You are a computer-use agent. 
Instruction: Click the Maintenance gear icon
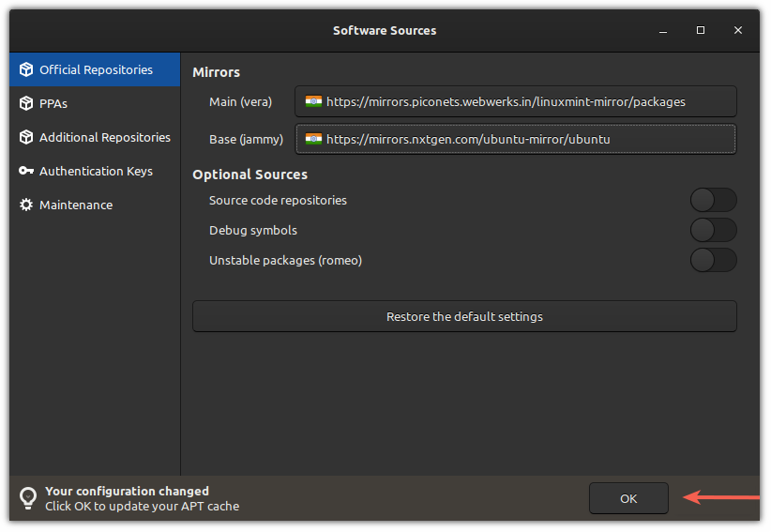tap(26, 205)
